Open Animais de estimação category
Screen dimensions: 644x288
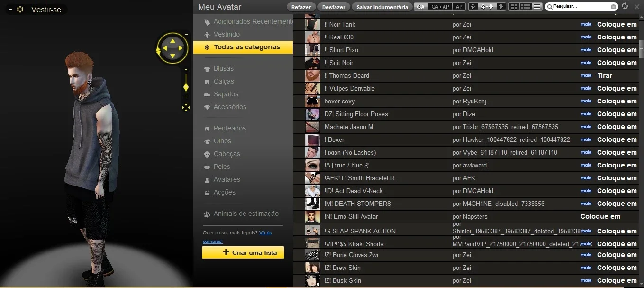(x=241, y=214)
